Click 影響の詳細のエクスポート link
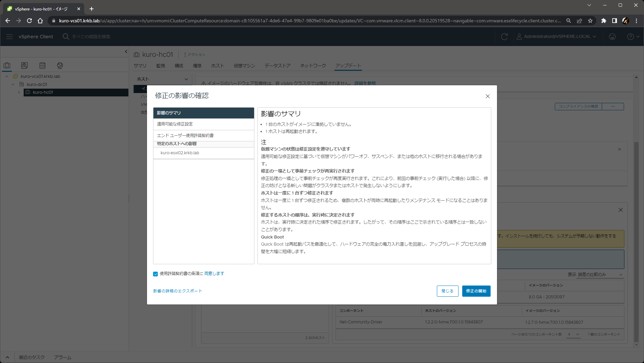The width and height of the screenshot is (644, 363). point(177,291)
